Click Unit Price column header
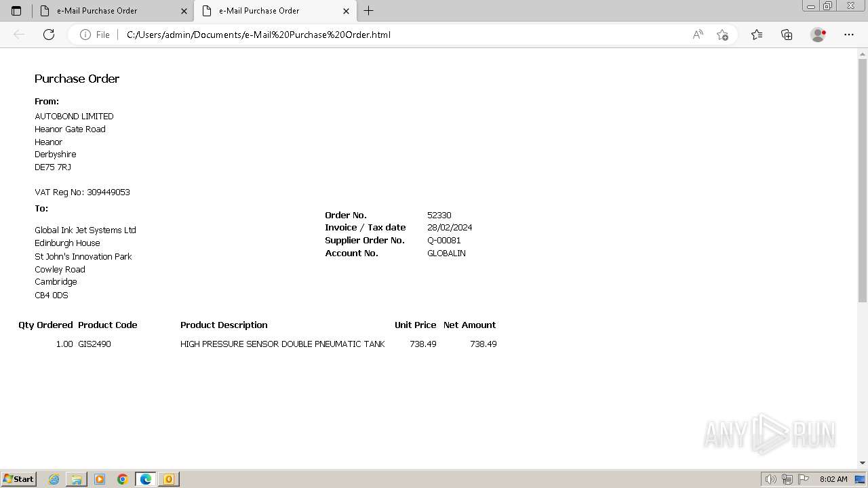Viewport: 868px width, 488px height. pyautogui.click(x=415, y=325)
